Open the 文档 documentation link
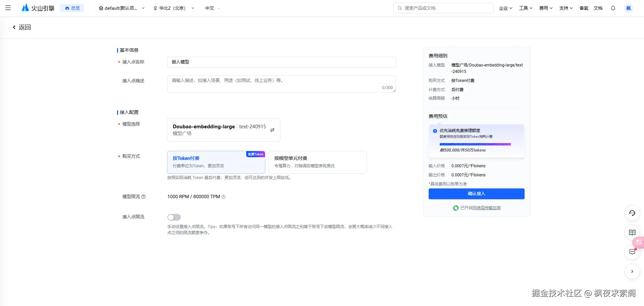The image size is (644, 306). pos(598,8)
